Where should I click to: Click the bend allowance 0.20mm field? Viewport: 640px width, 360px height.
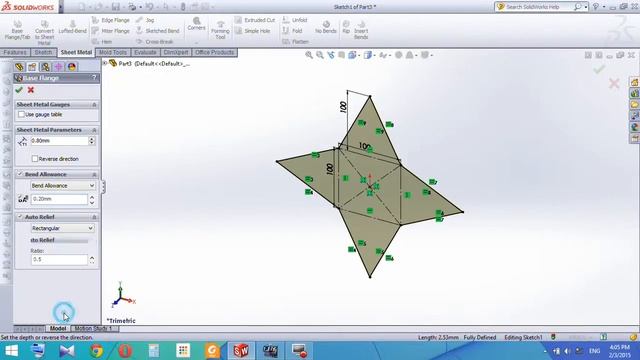tap(59, 199)
